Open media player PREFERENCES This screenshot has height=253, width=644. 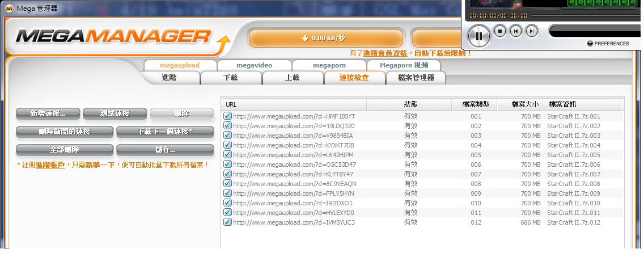tap(608, 44)
